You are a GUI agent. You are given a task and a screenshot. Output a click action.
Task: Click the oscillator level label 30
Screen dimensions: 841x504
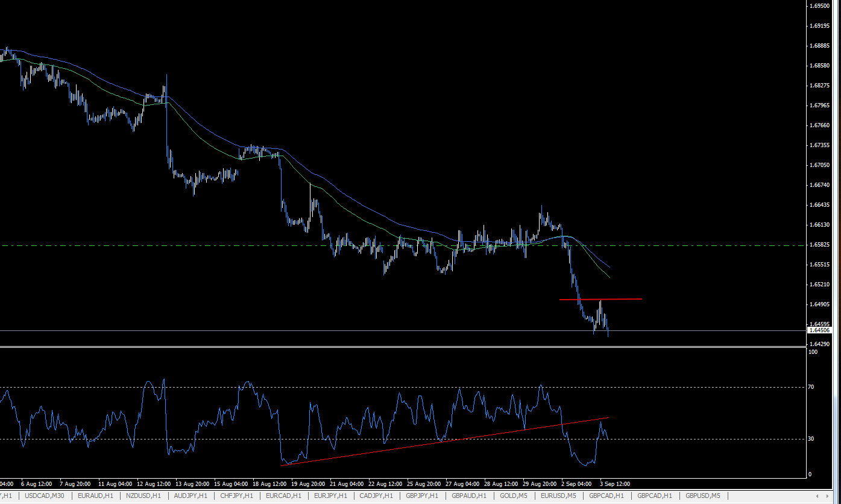point(812,439)
